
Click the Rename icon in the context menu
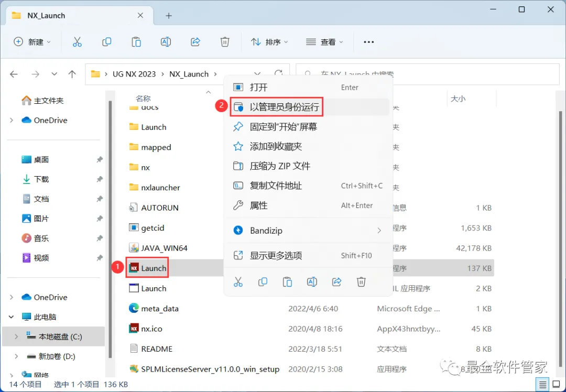(x=312, y=282)
